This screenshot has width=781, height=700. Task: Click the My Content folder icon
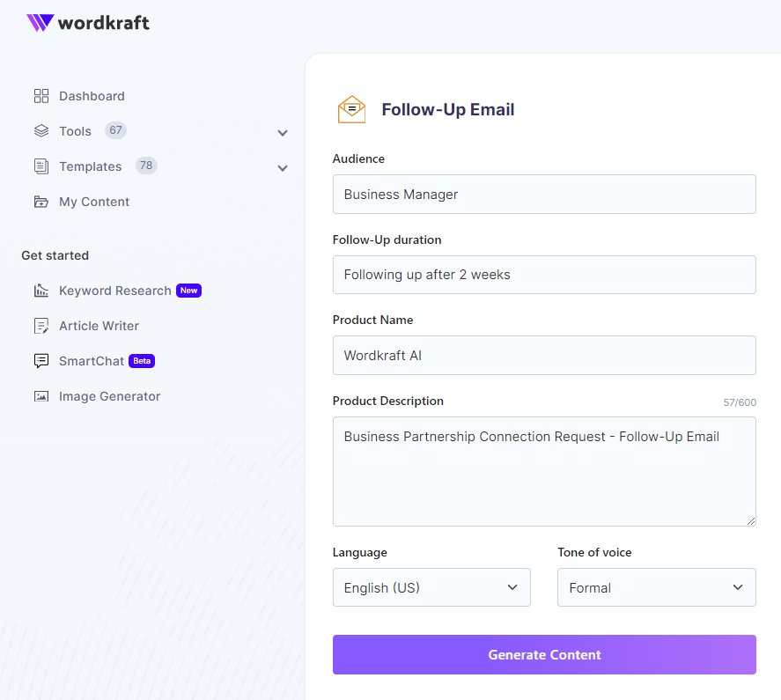pyautogui.click(x=41, y=202)
